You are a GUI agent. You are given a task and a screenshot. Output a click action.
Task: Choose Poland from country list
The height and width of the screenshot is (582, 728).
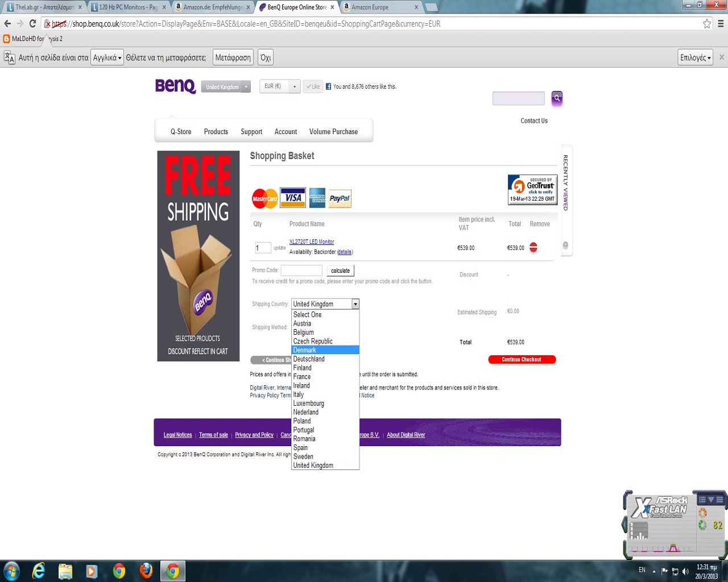click(x=325, y=421)
